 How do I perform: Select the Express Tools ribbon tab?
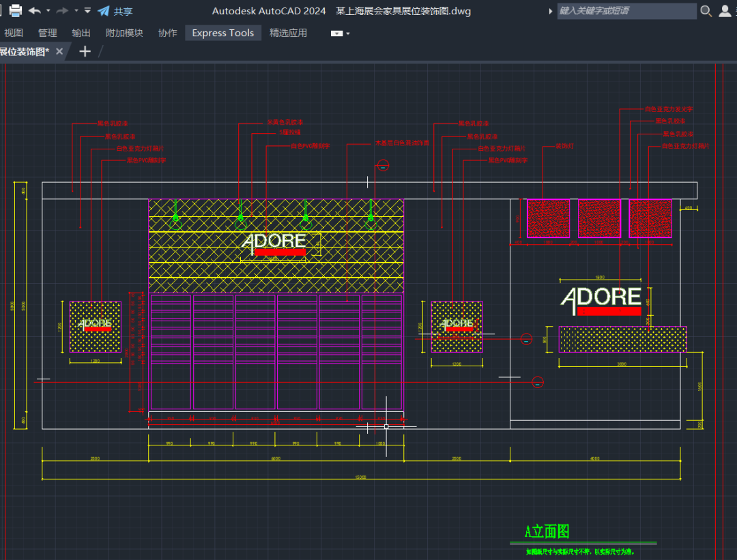222,33
